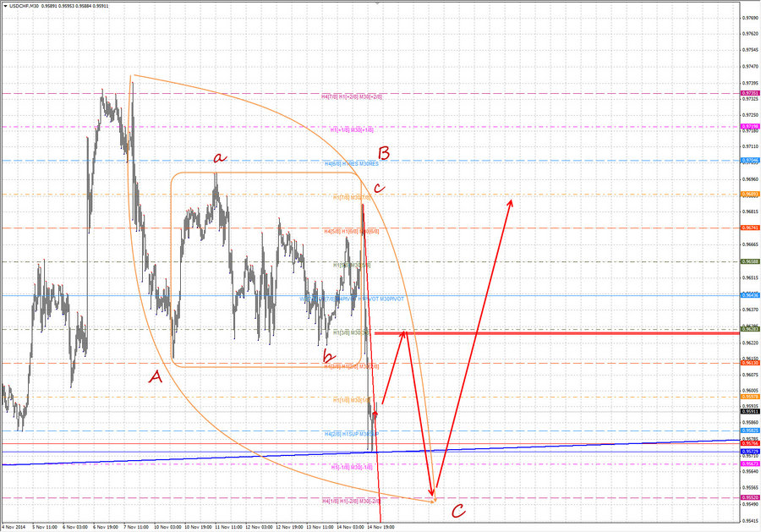The height and width of the screenshot is (532, 761).
Task: Select the H4[6/8] H1RES M30RES level label
Action: pyautogui.click(x=352, y=163)
